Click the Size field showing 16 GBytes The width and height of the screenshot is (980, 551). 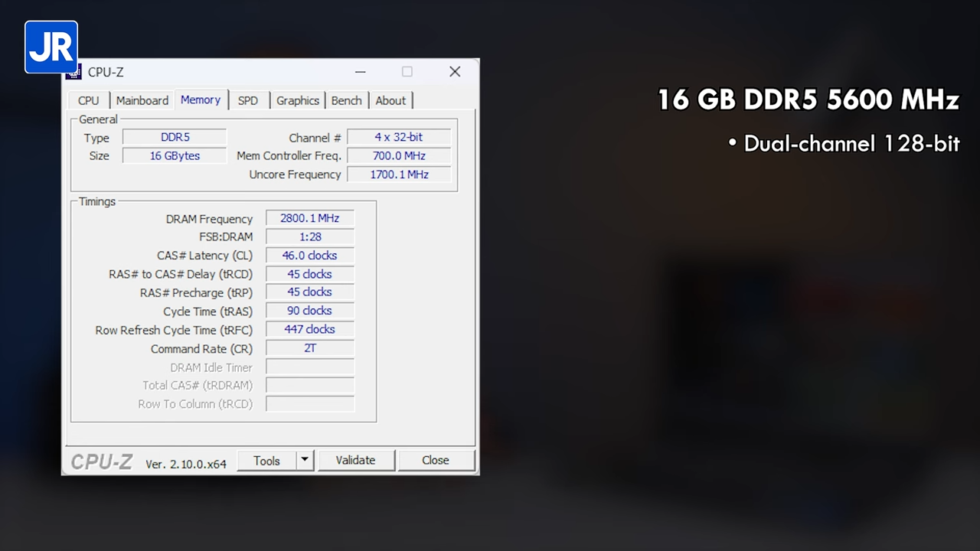point(174,155)
